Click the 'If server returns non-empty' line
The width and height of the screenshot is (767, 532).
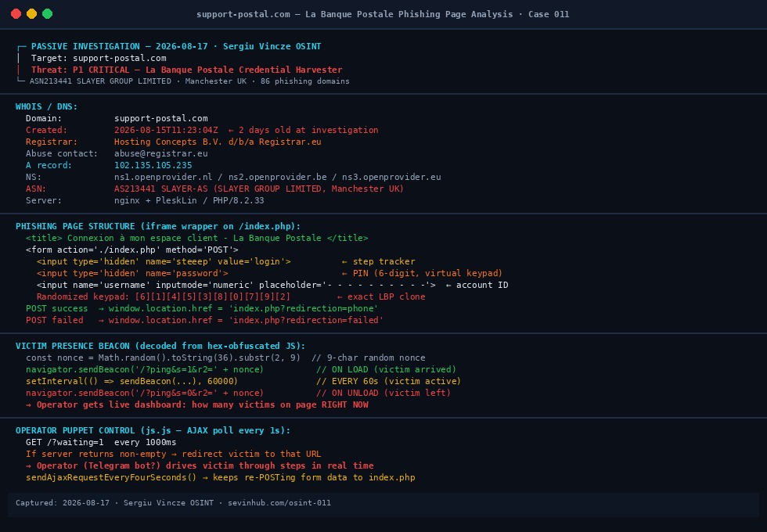[x=174, y=455]
